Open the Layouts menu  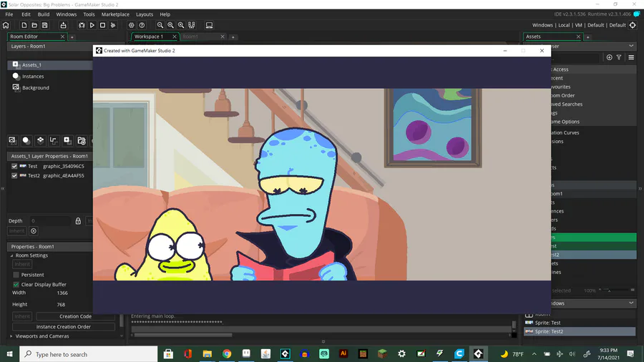(145, 14)
